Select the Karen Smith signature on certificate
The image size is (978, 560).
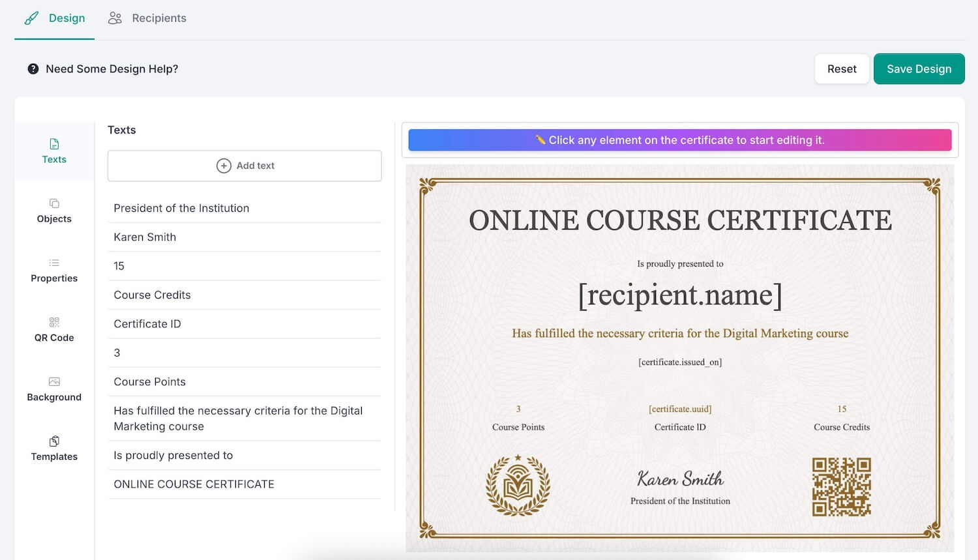pyautogui.click(x=680, y=479)
